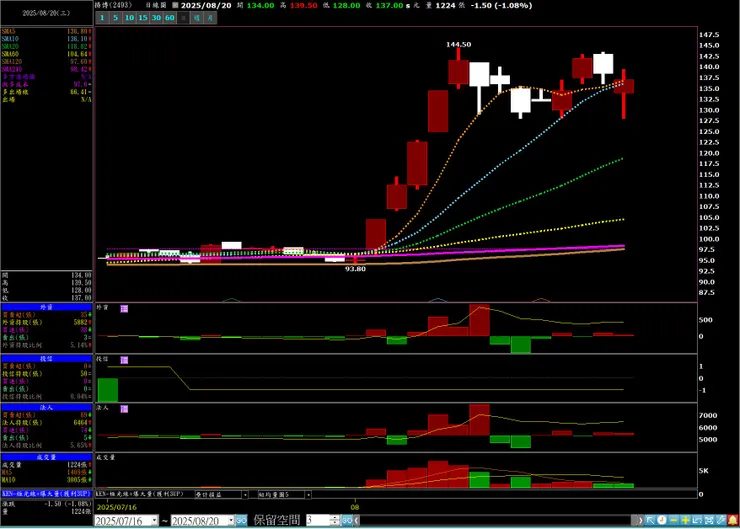The image size is (740, 529).
Task: Click the MA5 row in 成交量 panel
Action: click(x=46, y=472)
